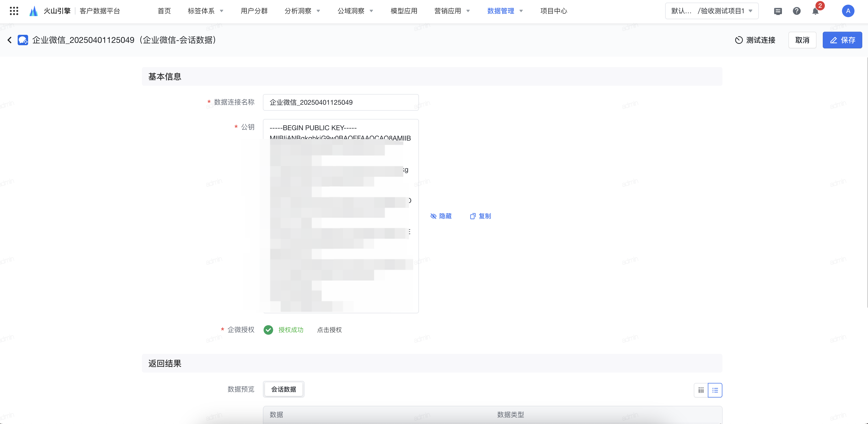Click the 客户数据平台 product name

pos(100,11)
